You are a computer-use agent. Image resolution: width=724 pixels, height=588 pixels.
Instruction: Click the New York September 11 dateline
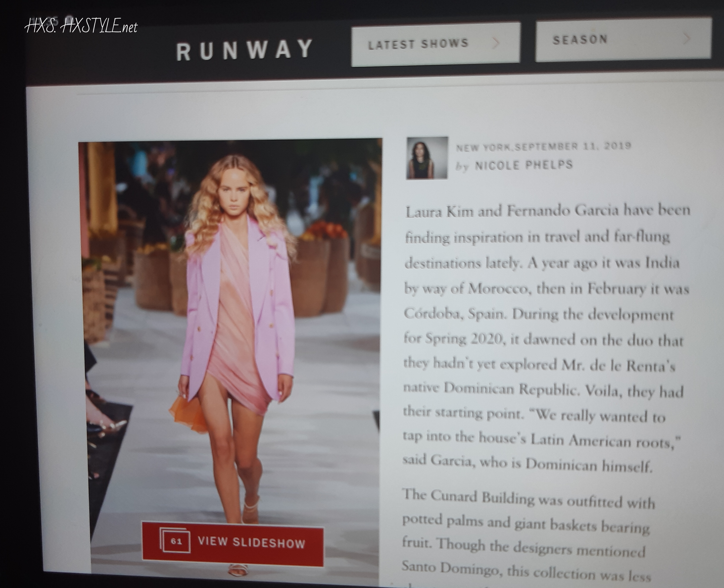[x=543, y=147]
